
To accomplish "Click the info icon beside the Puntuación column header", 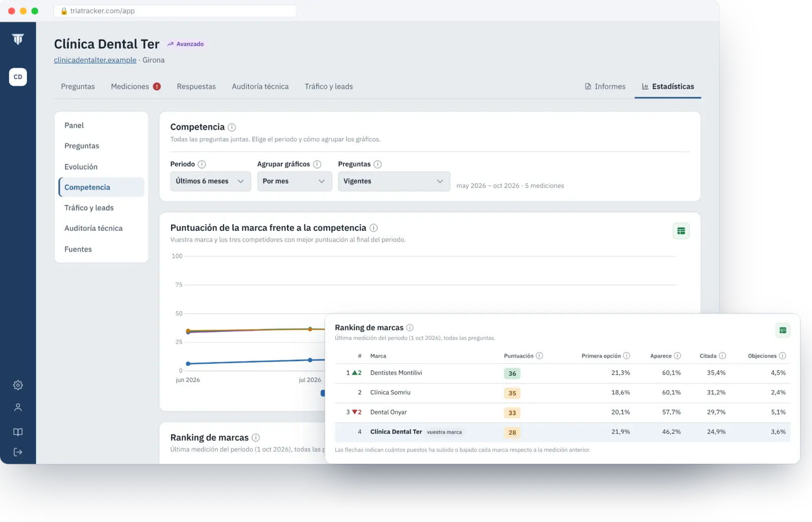I will click(x=539, y=356).
